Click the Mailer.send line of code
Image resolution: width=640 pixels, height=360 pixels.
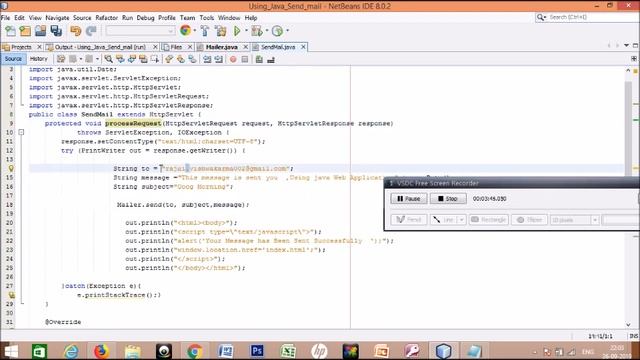coord(182,204)
